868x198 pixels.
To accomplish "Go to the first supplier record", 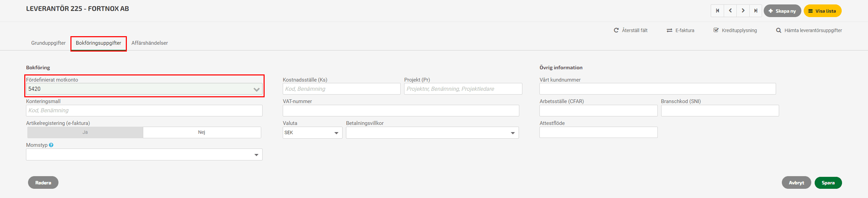I will click(717, 11).
